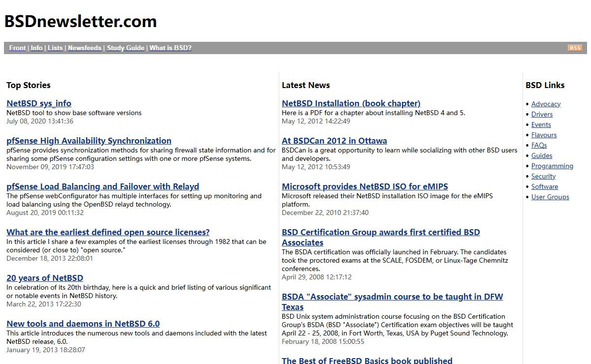Open At BSDCan 2012 in Ottawa news
The width and height of the screenshot is (591, 364).
tap(334, 141)
